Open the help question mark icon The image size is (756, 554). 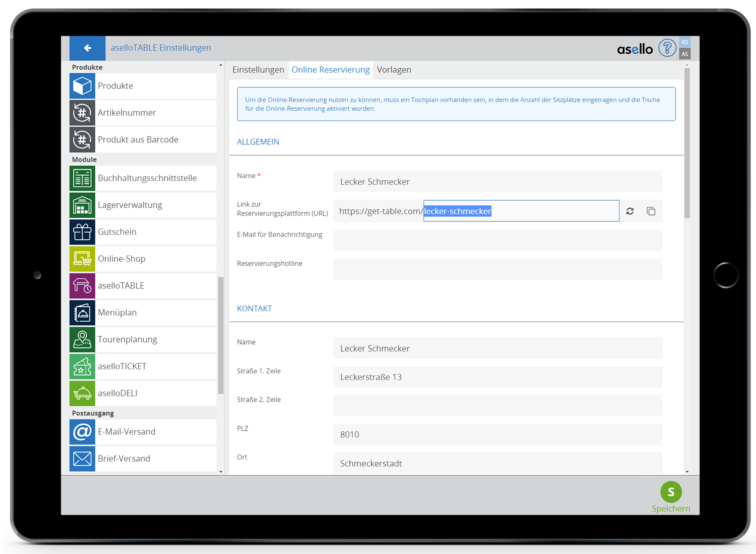click(x=666, y=48)
